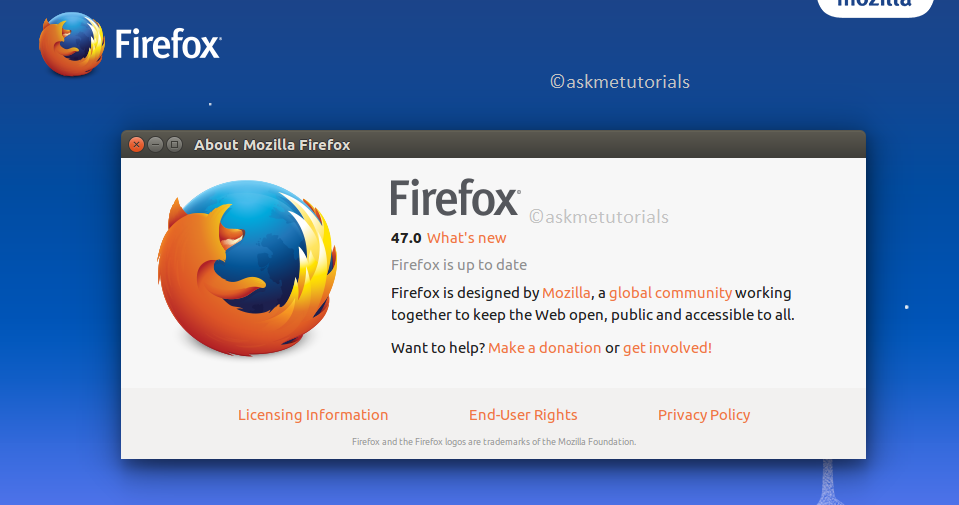Viewport: 959px width, 505px height.
Task: Open the What's new link
Action: (466, 238)
